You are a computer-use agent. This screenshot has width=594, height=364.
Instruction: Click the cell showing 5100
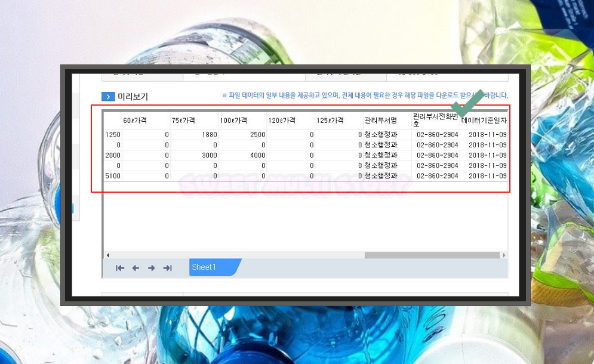113,176
